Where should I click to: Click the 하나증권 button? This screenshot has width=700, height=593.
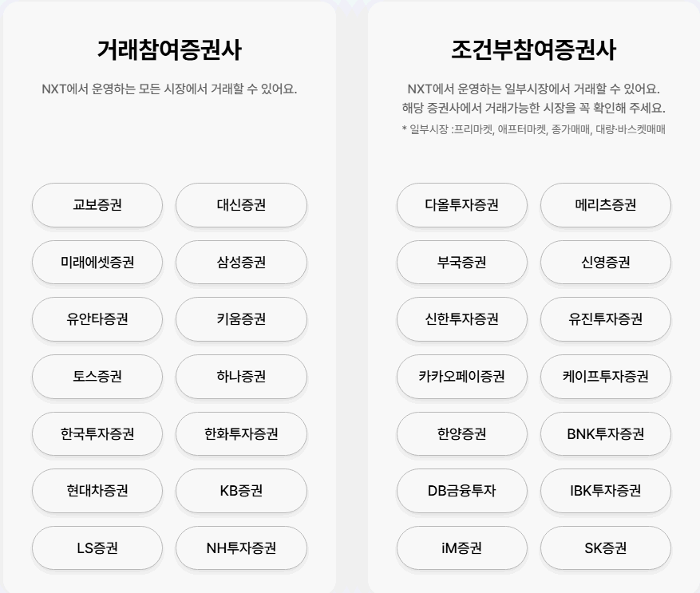point(242,377)
